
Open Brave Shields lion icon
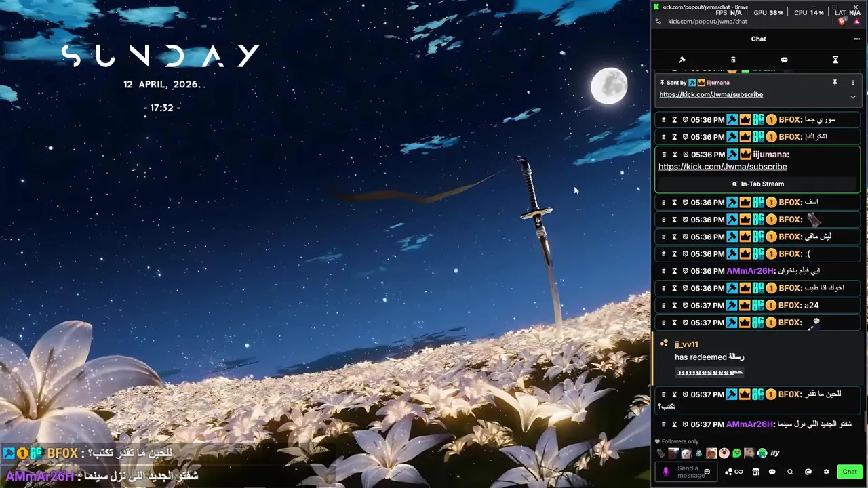point(842,22)
